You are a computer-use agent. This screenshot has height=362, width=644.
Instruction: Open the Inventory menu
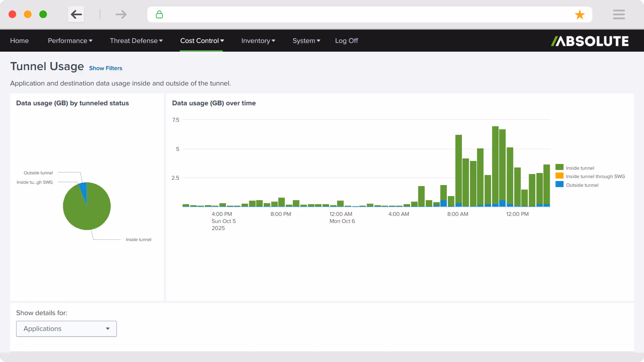coord(258,41)
